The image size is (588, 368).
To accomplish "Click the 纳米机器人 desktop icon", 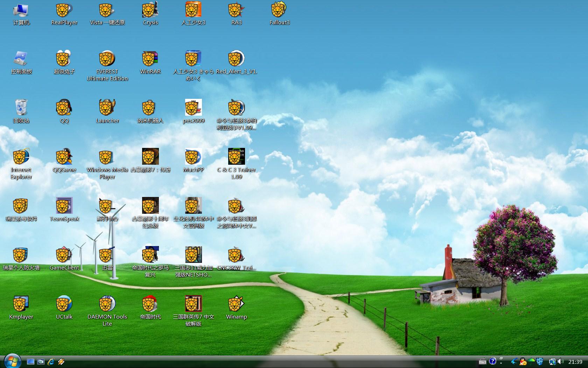I will pos(150,112).
